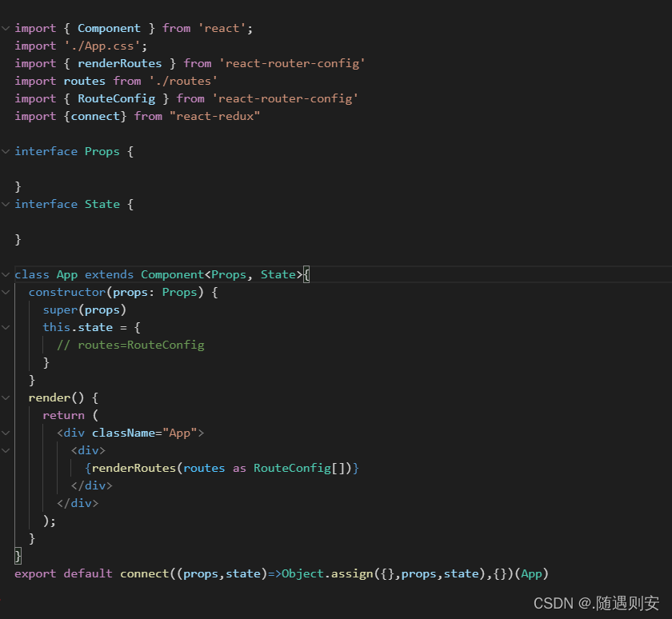Viewport: 672px width, 619px height.
Task: Click 'RouteConfig' in the import line
Action: pyautogui.click(x=116, y=99)
